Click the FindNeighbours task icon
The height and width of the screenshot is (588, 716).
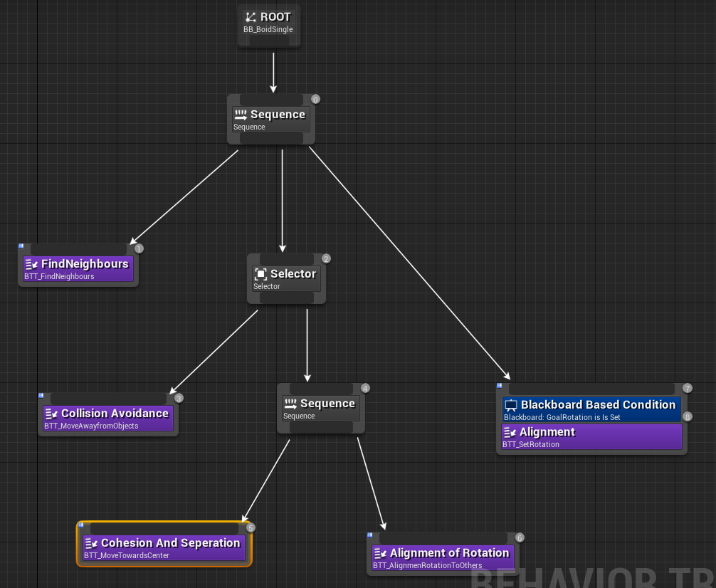(x=31, y=264)
